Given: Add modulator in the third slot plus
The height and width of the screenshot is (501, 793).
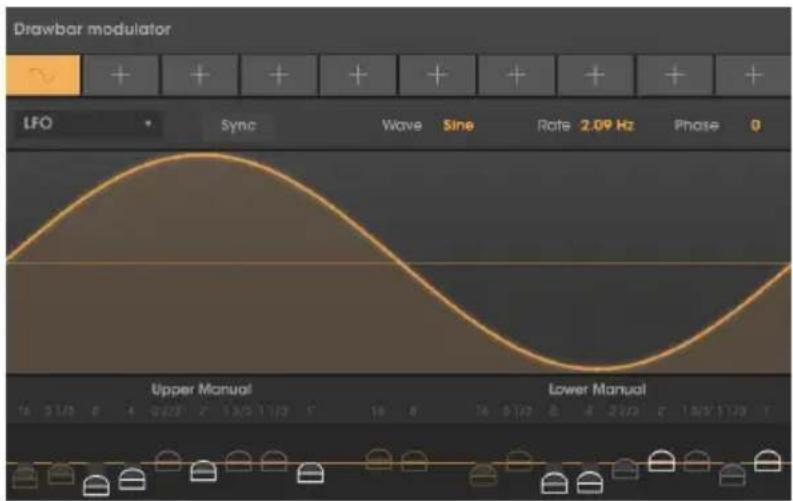Looking at the screenshot, I should coord(200,75).
